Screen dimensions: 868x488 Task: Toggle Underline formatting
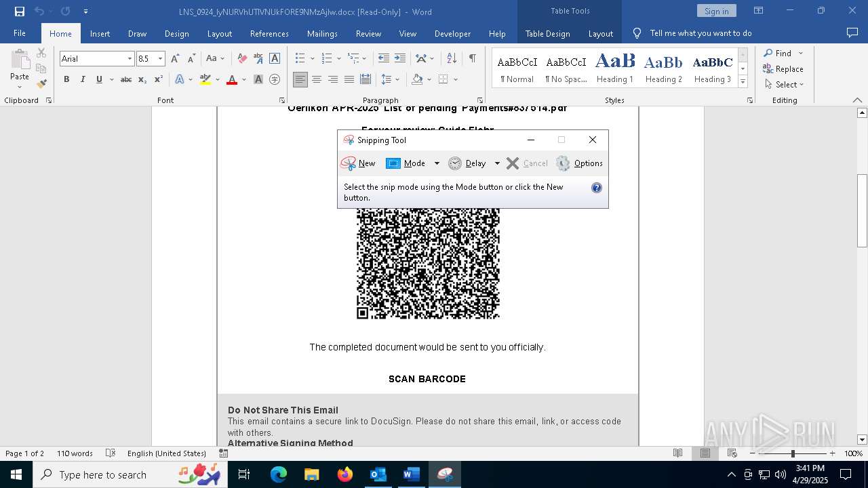click(99, 79)
